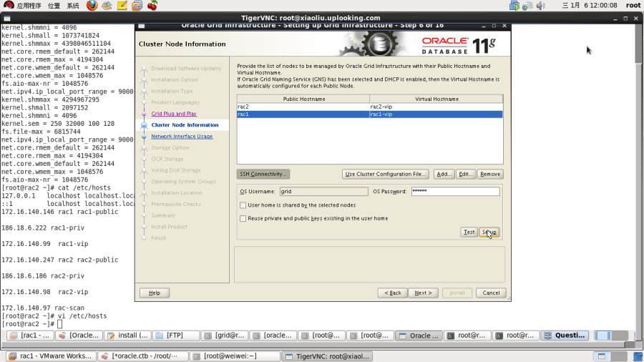Switch to *oracle.ctb window in bottom taskbar

(143, 356)
